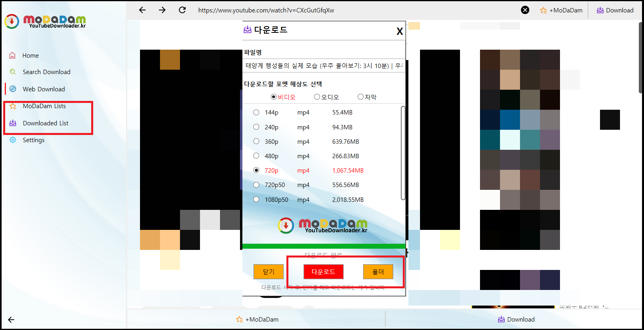Screen dimensions: 644x330
Task: Open Settings in the sidebar
Action: pos(34,140)
